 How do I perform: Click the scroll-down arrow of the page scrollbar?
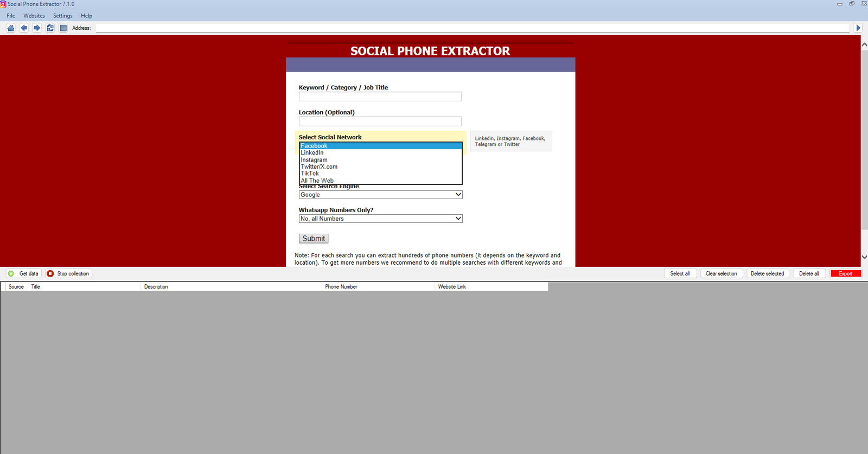(864, 257)
